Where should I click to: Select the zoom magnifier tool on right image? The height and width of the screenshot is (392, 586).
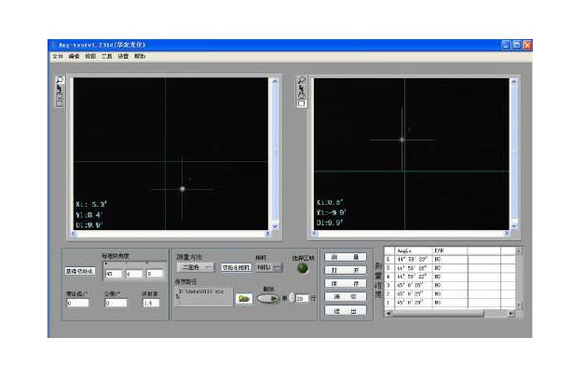click(302, 81)
